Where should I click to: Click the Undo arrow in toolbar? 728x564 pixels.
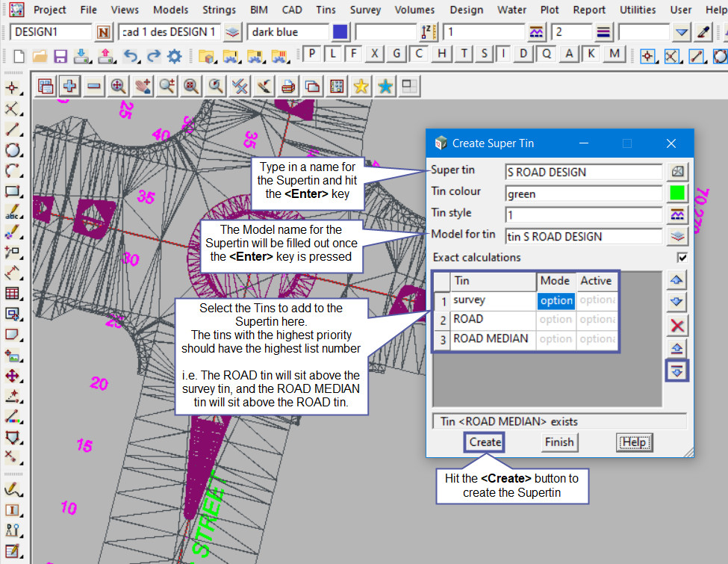click(131, 55)
